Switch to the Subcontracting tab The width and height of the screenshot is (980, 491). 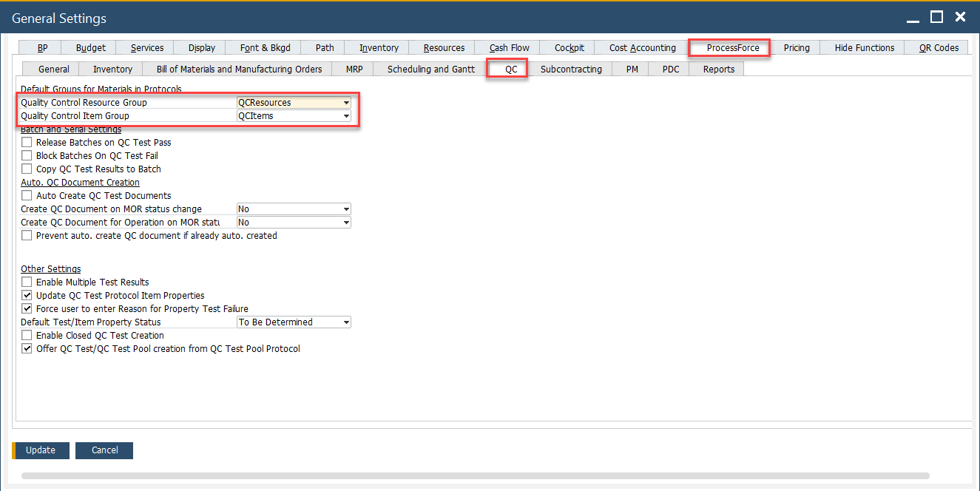tap(571, 69)
